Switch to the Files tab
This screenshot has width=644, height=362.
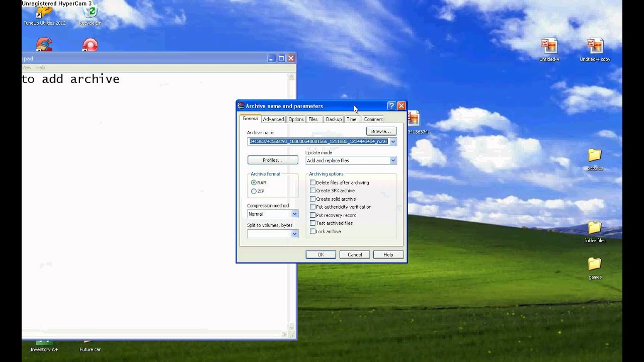(x=313, y=119)
